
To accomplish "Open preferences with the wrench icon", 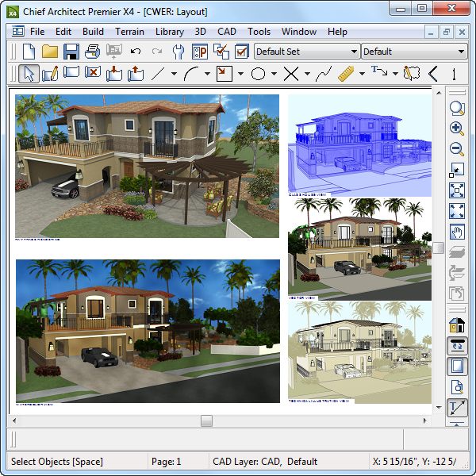I will point(178,52).
